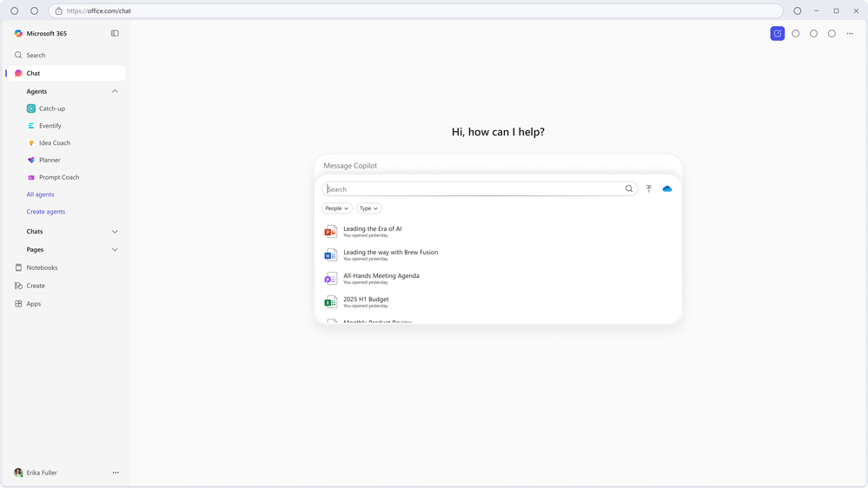This screenshot has height=488, width=868.
Task: Click the Erika Fuller profile avatar
Action: pyautogui.click(x=18, y=472)
